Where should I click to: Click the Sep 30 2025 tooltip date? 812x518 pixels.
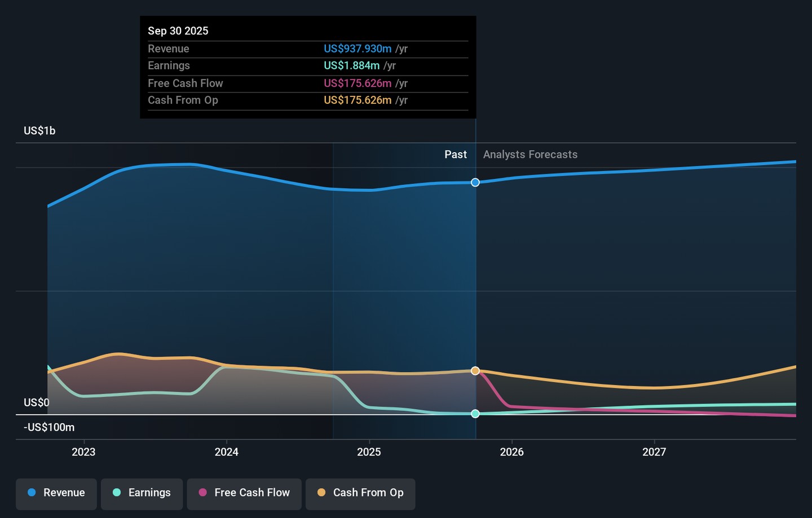click(178, 31)
